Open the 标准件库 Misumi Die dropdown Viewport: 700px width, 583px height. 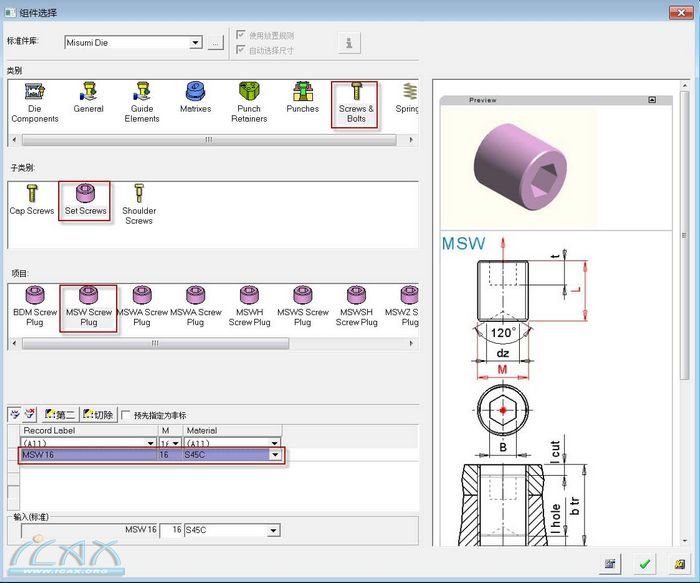[195, 43]
